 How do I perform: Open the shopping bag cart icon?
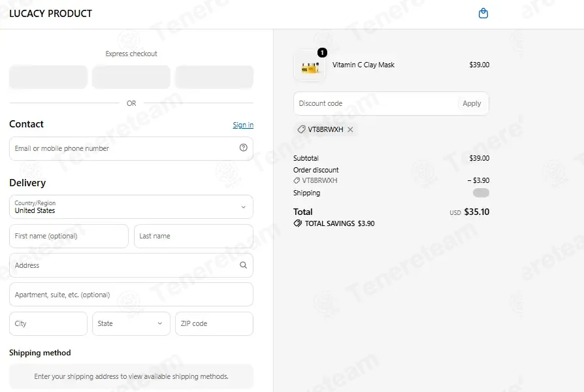point(483,14)
